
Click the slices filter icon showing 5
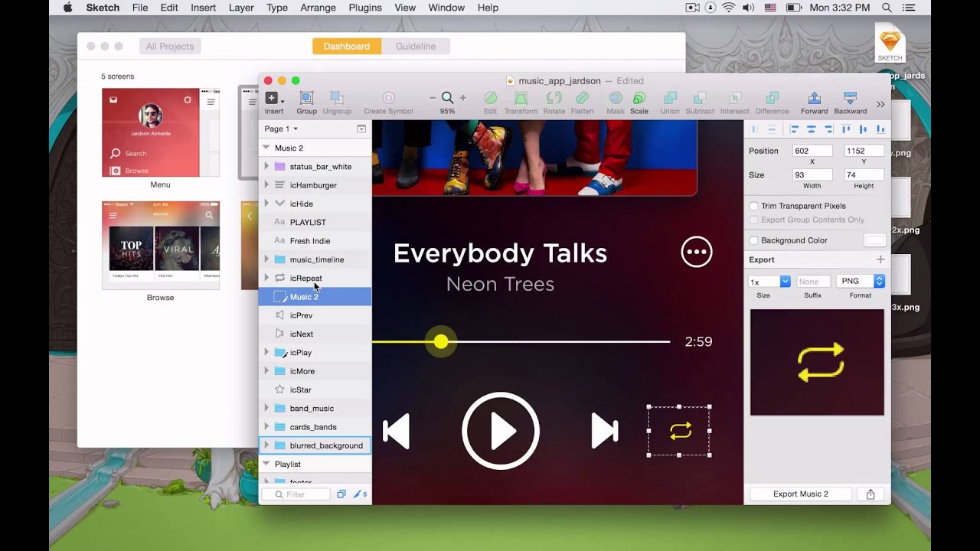[x=360, y=494]
